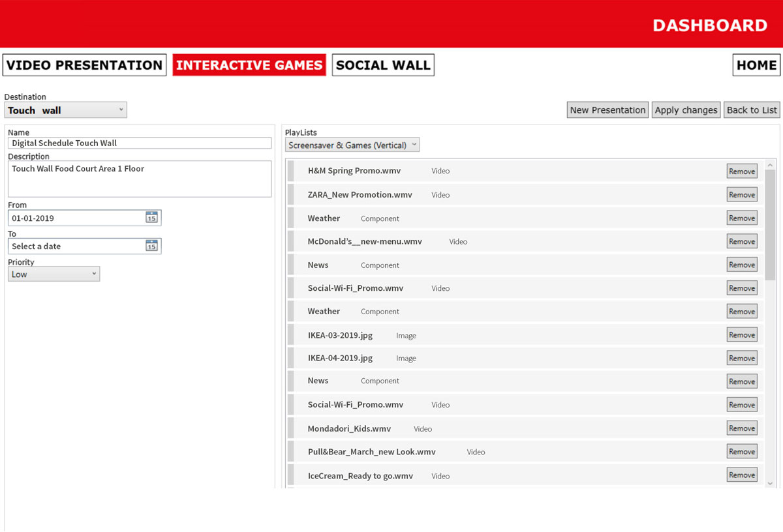Remove IKEA-03-2019.jpg from playlist
783x532 pixels.
point(742,335)
